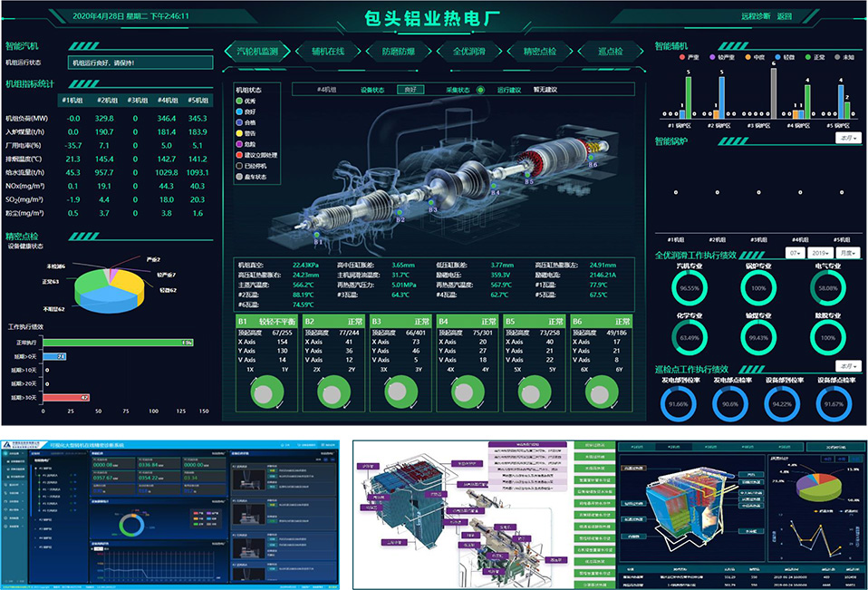Click the B6 bearing marker on the generator end

click(592, 158)
